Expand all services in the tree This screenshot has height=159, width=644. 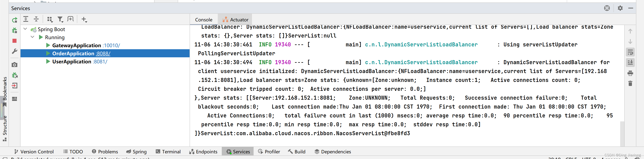coord(26,19)
